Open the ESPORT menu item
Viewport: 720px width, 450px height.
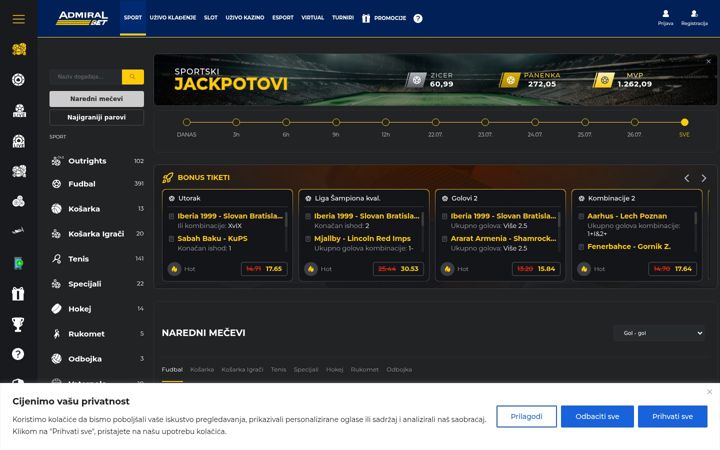[x=283, y=17]
